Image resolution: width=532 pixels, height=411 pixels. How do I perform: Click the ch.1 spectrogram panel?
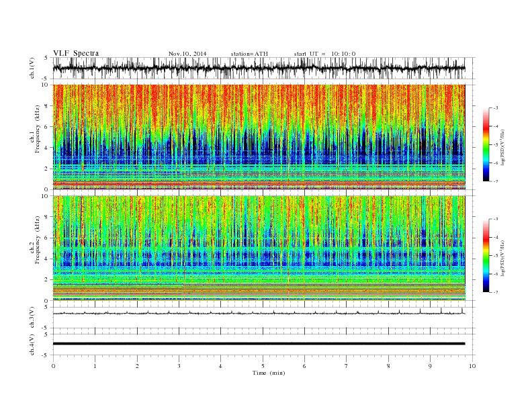259,137
